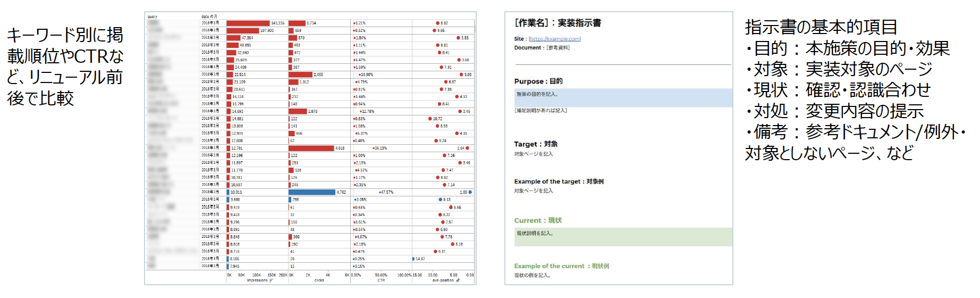980x298 pixels.
Task: Click the Target：対象 heading
Action: 536,144
